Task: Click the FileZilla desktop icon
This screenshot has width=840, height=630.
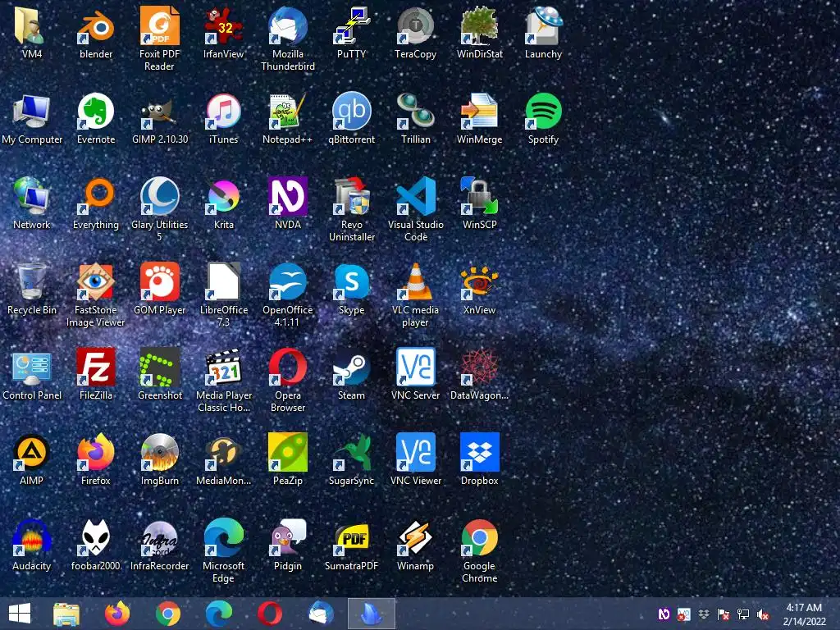Action: (96, 367)
